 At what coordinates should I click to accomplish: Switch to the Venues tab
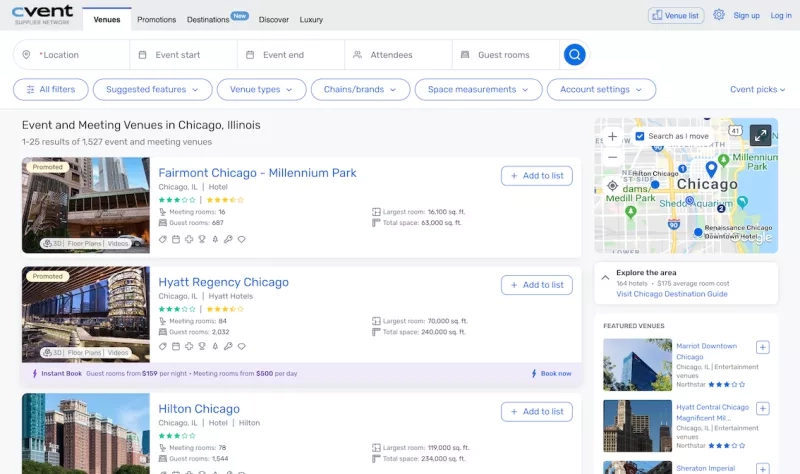pyautogui.click(x=107, y=19)
